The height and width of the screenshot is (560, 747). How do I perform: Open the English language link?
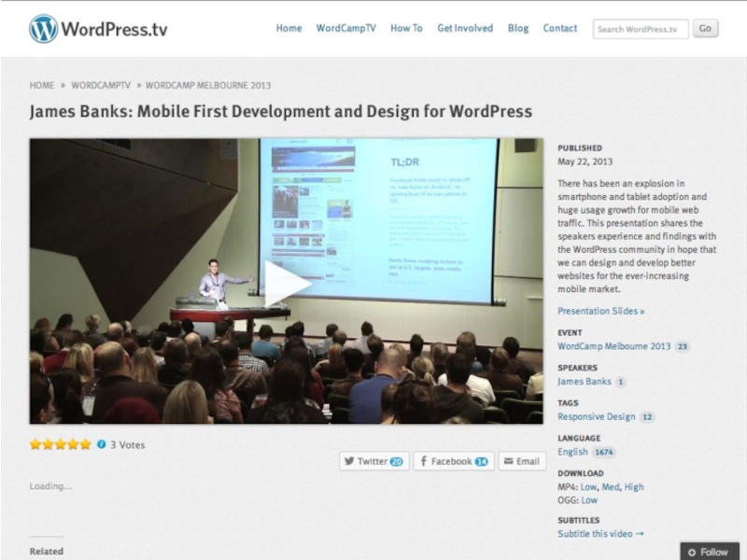572,452
